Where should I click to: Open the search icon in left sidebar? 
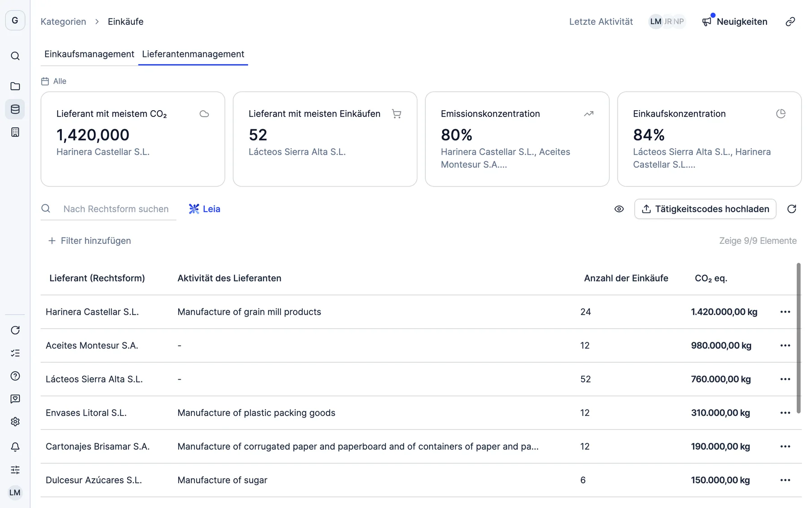[15, 56]
